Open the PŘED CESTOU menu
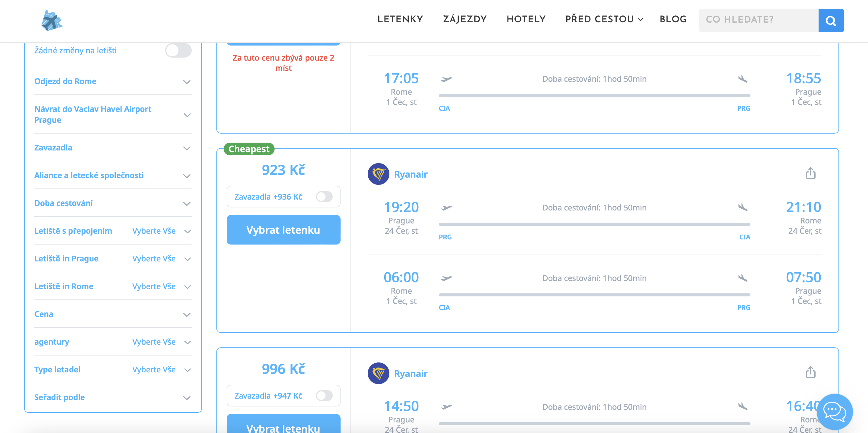The image size is (868, 433). coord(604,19)
